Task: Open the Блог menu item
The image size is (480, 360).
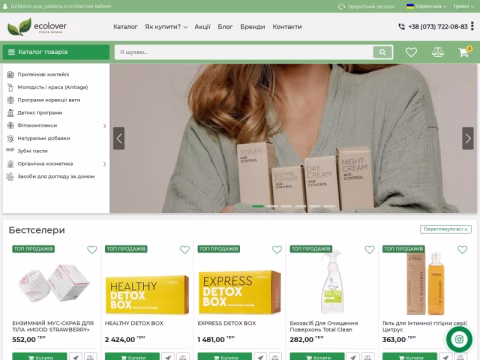Action: coord(225,27)
